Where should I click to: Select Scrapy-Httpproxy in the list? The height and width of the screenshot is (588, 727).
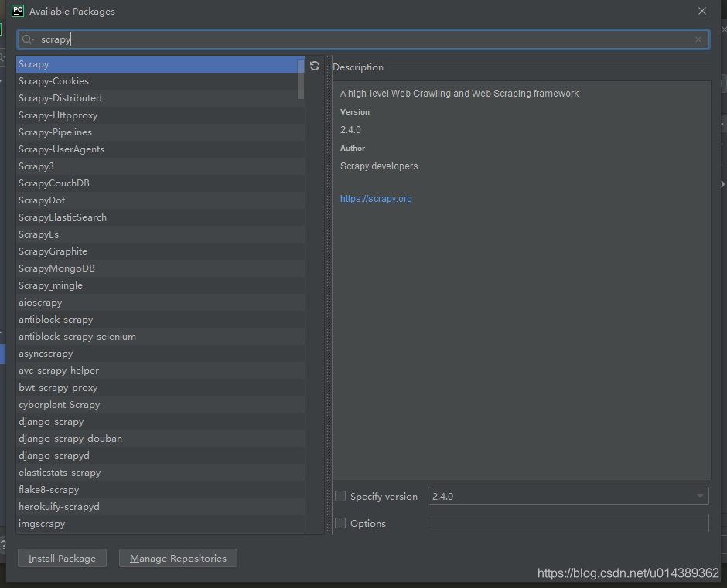point(160,115)
